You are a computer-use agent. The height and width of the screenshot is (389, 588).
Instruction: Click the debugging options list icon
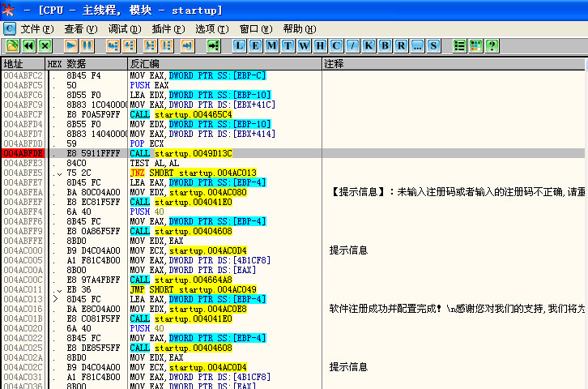point(459,45)
